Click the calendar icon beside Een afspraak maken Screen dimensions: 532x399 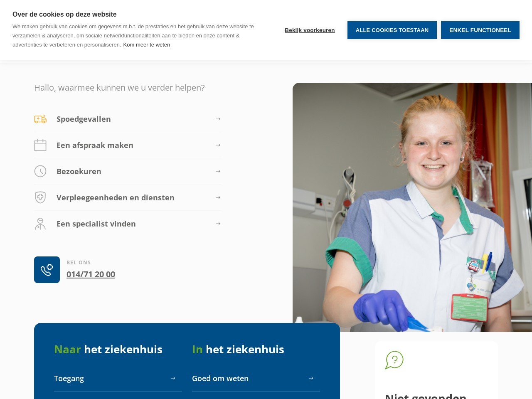coord(40,145)
